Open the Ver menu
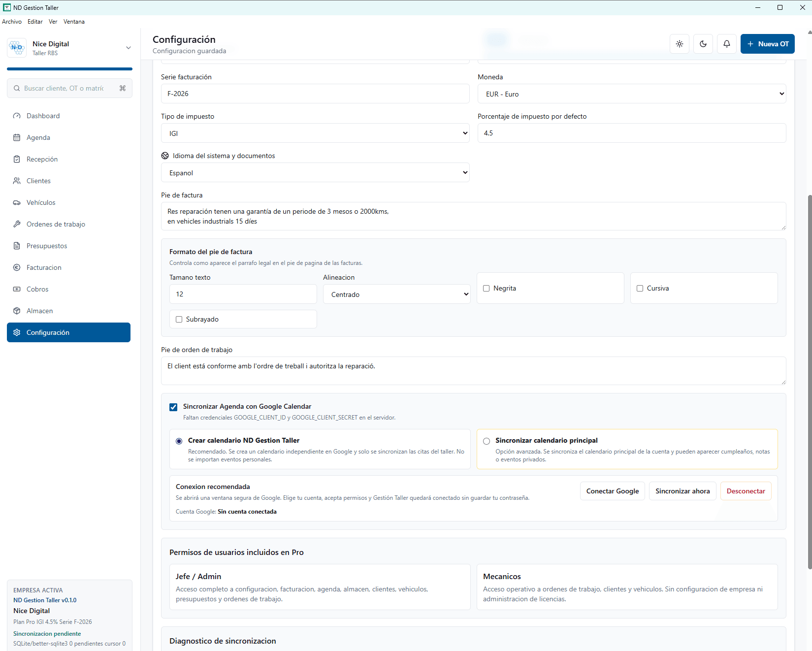 tap(53, 22)
